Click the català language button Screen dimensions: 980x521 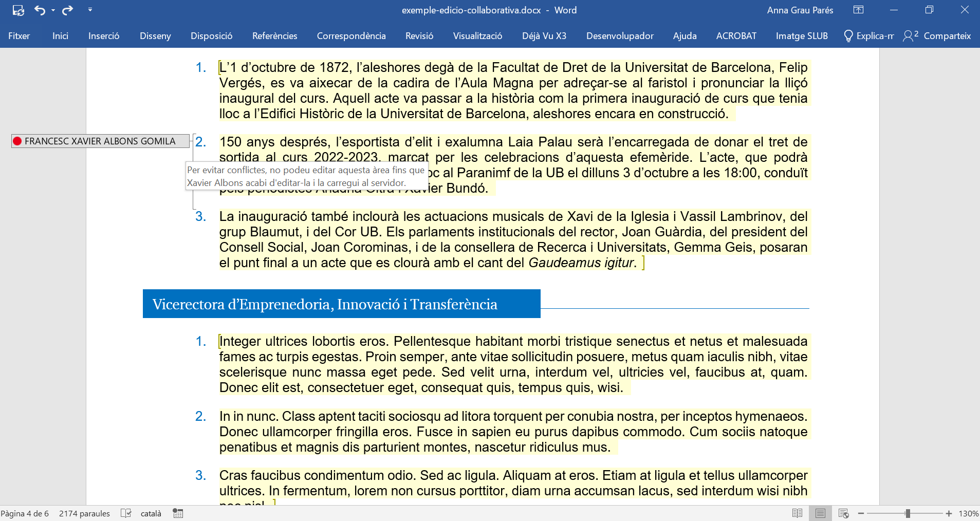151,513
